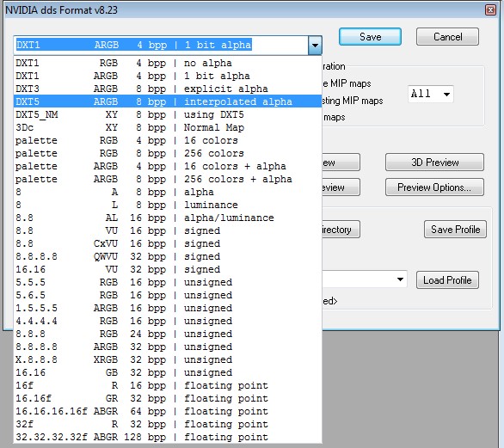Image resolution: width=504 pixels, height=448 pixels.
Task: Open the 3D Preview
Action: 434,162
